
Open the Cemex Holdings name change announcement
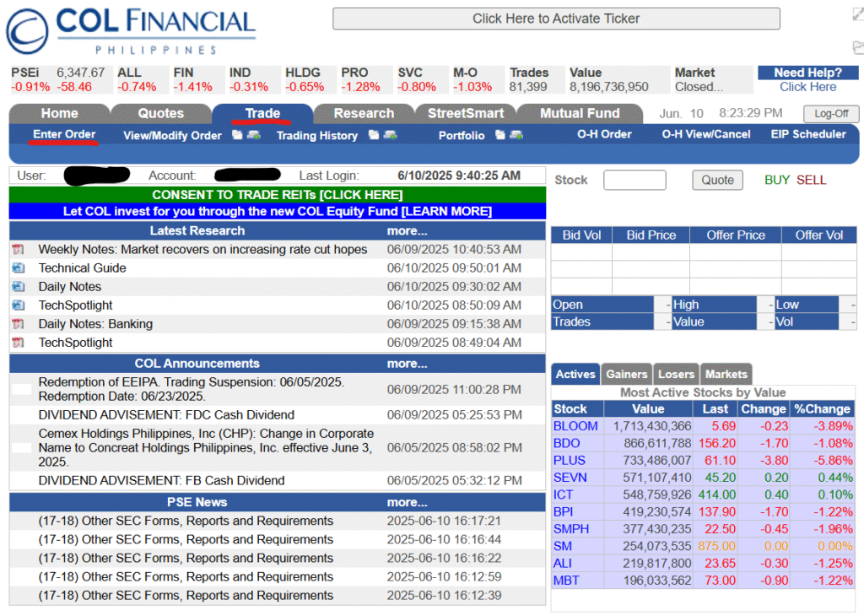pos(206,448)
